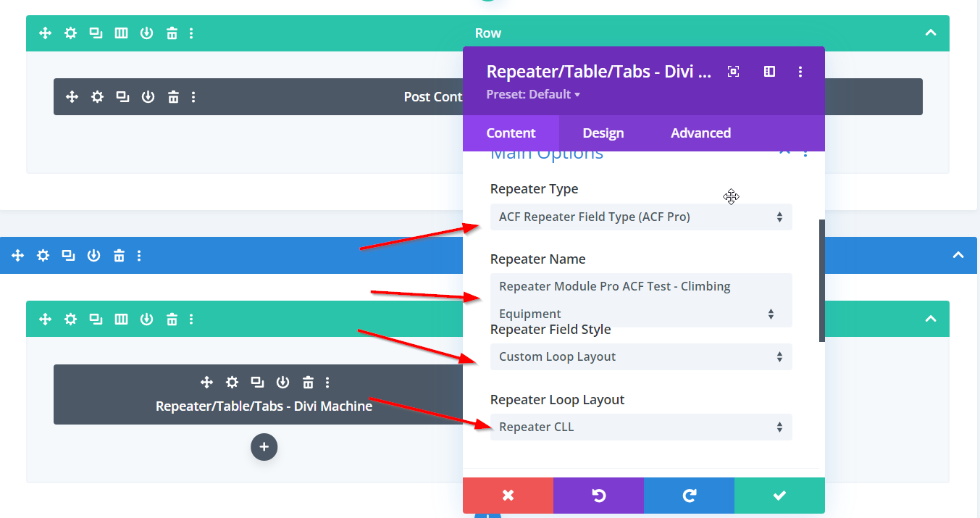Screen dimensions: 980x518
Task: Click move handle of the Post Content module
Action: 72,96
